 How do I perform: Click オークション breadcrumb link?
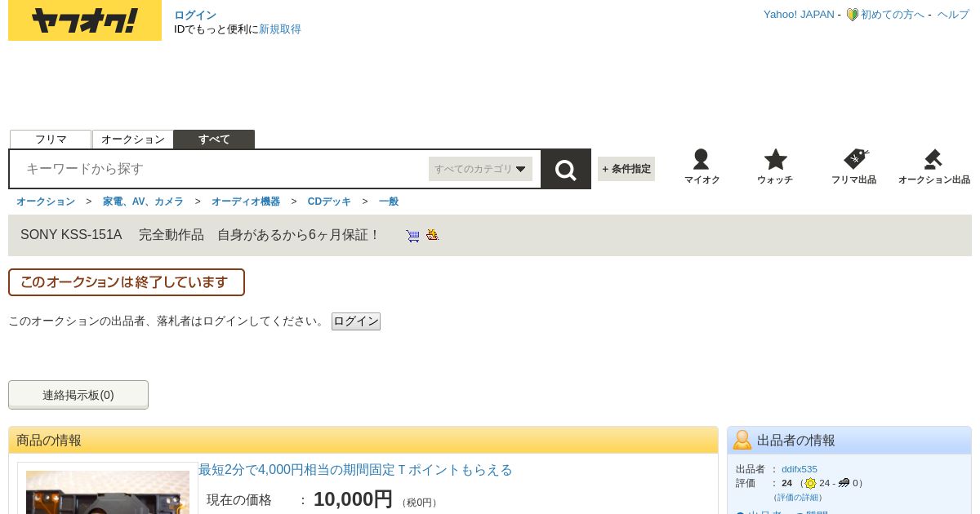46,202
